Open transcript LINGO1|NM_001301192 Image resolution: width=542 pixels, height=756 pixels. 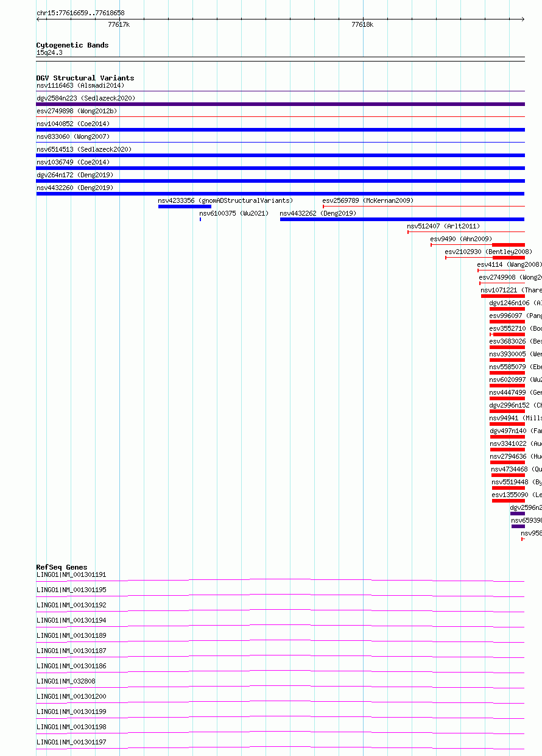coord(71,606)
